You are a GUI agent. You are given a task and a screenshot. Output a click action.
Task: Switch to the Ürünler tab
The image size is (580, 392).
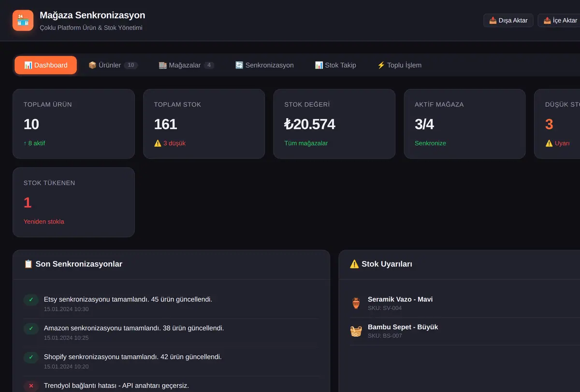113,65
